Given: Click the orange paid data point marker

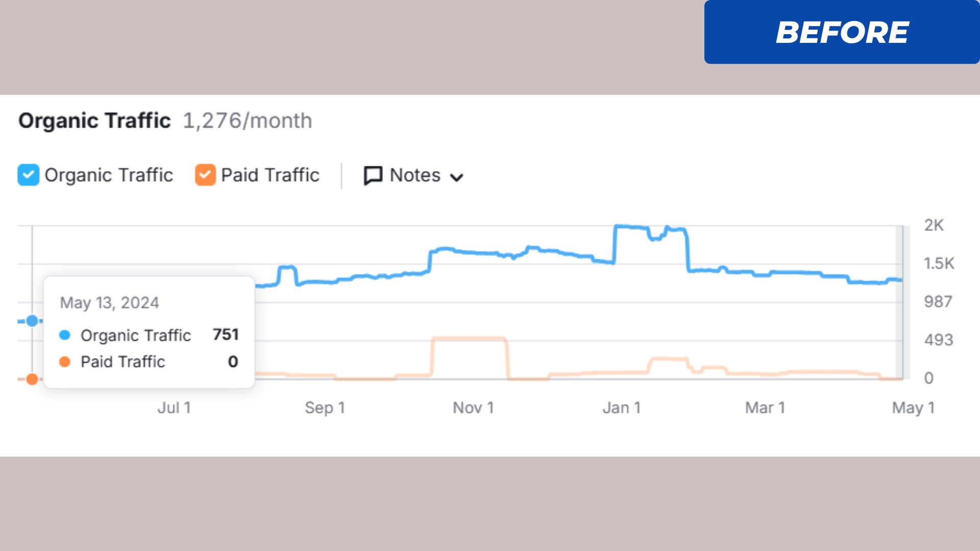Looking at the screenshot, I should click(x=32, y=379).
